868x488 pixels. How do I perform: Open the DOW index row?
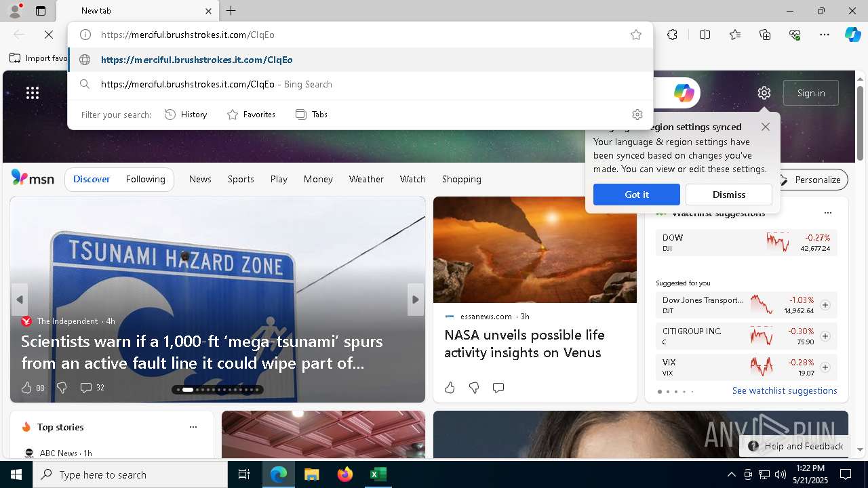tap(747, 243)
